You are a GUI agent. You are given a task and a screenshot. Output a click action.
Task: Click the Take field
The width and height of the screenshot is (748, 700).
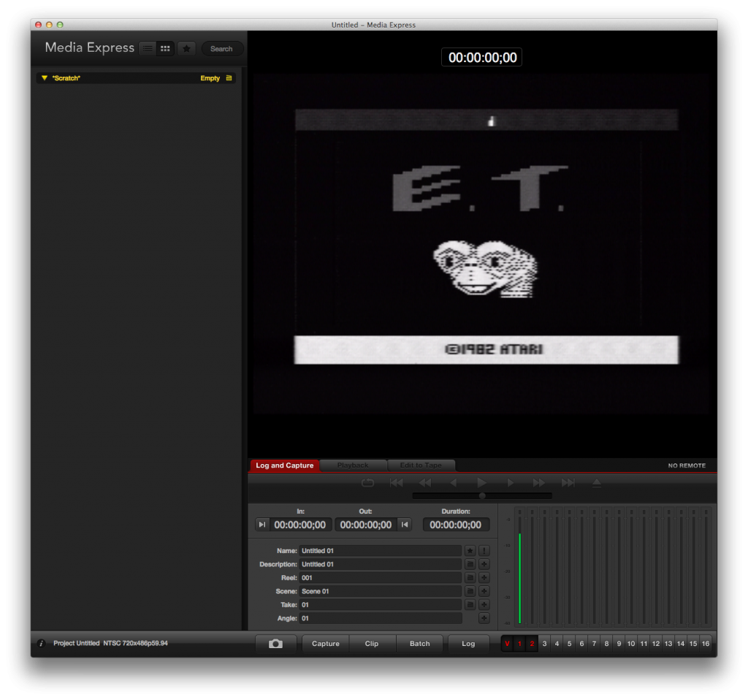[380, 604]
